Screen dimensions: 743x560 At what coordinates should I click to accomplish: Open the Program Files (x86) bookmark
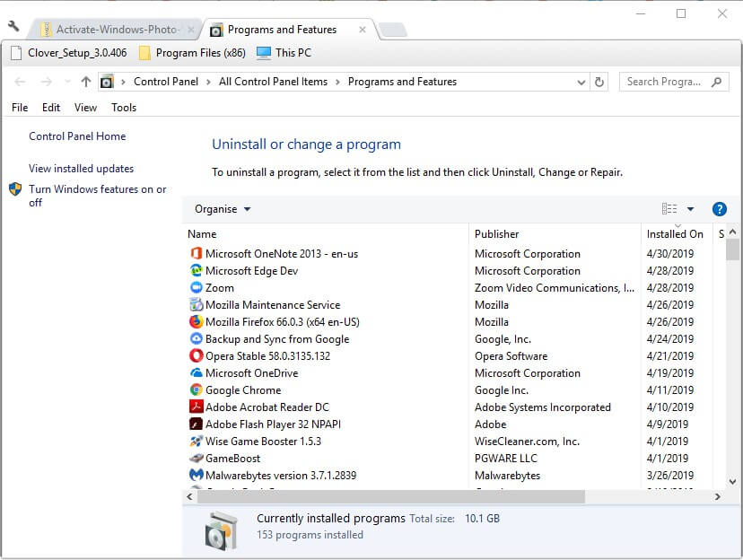[x=192, y=53]
